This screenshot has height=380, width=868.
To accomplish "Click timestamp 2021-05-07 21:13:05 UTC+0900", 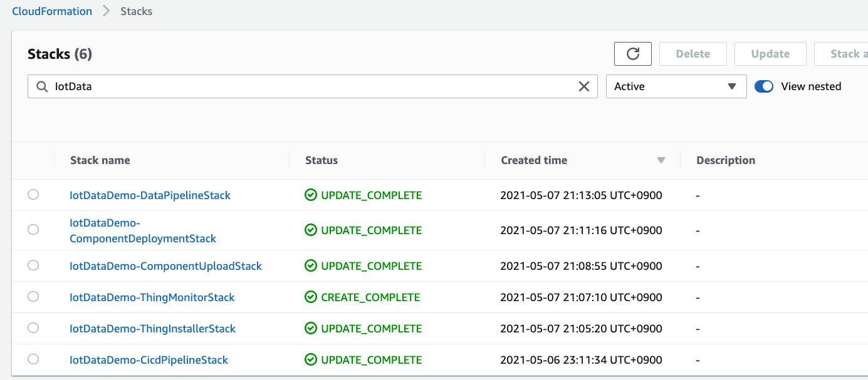I will [x=581, y=195].
